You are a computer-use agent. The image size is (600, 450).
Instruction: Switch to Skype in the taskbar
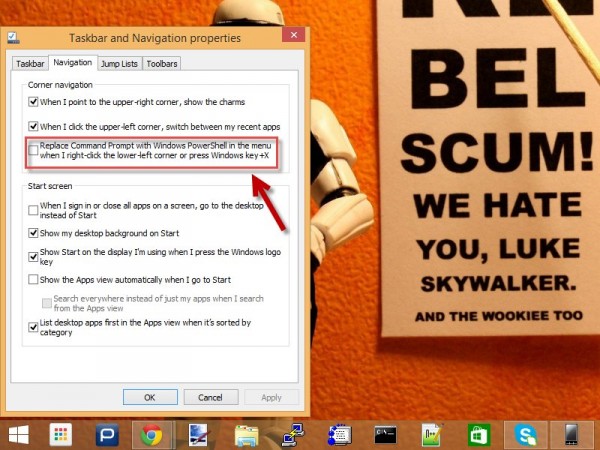point(525,435)
